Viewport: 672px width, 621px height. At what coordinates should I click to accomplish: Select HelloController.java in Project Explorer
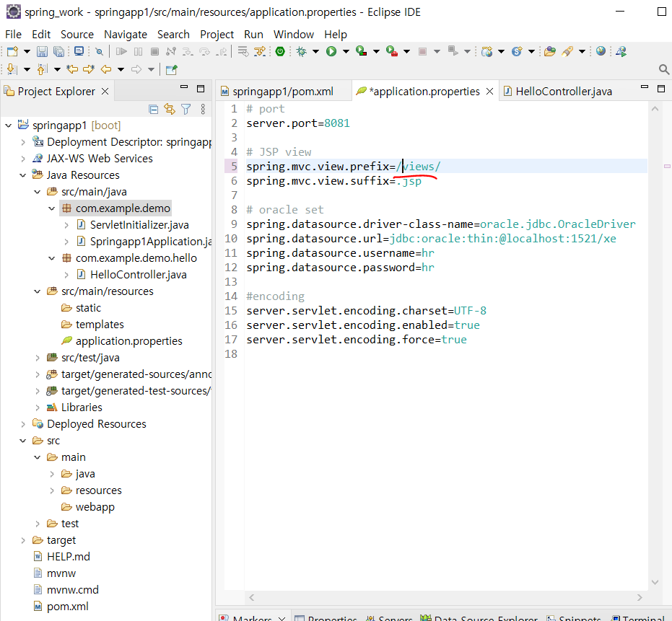[138, 275]
